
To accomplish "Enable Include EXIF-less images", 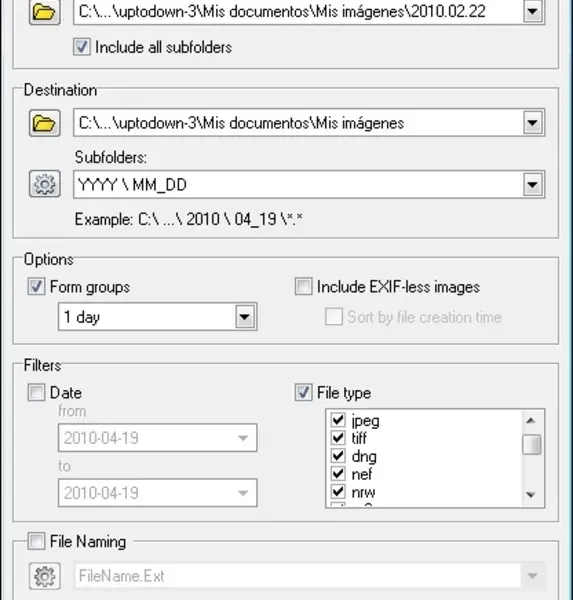I will click(303, 287).
